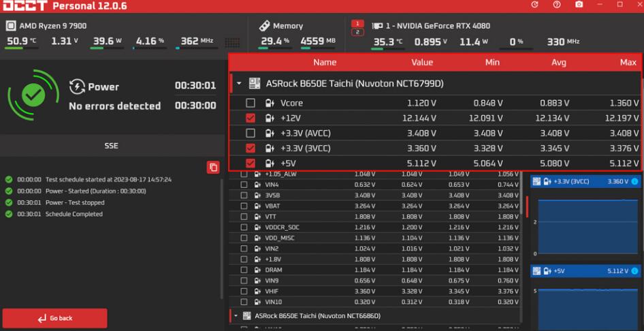Click the Memory module icon
644x331 pixels.
tap(264, 25)
